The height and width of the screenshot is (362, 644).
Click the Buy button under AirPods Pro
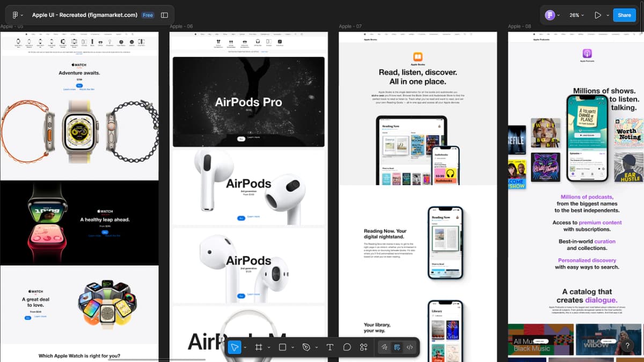[x=241, y=138]
